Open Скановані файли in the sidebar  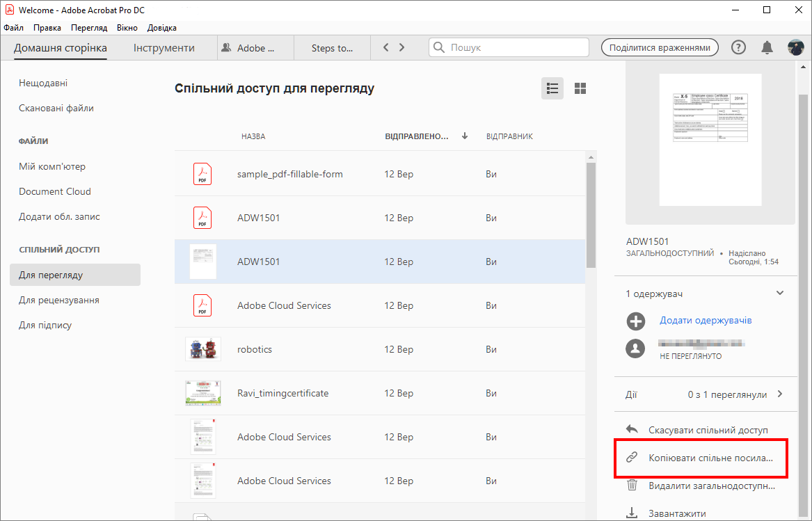(56, 109)
